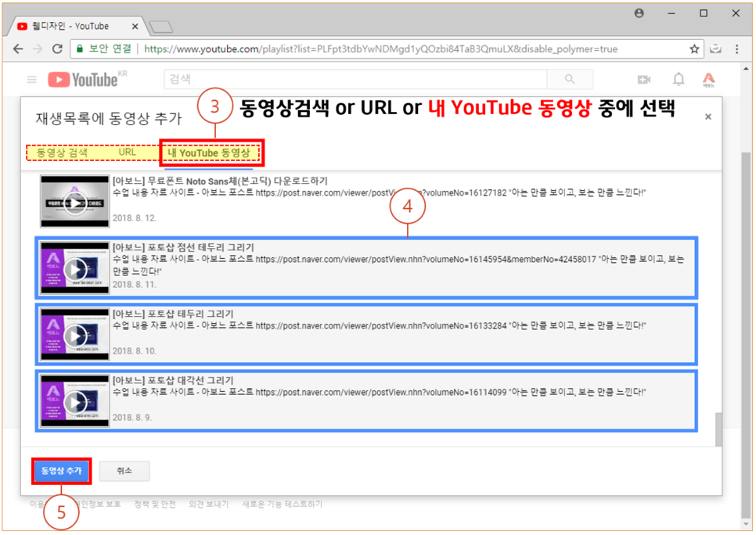Open the 새로운 기능 테스트하기 footer link

click(x=282, y=504)
